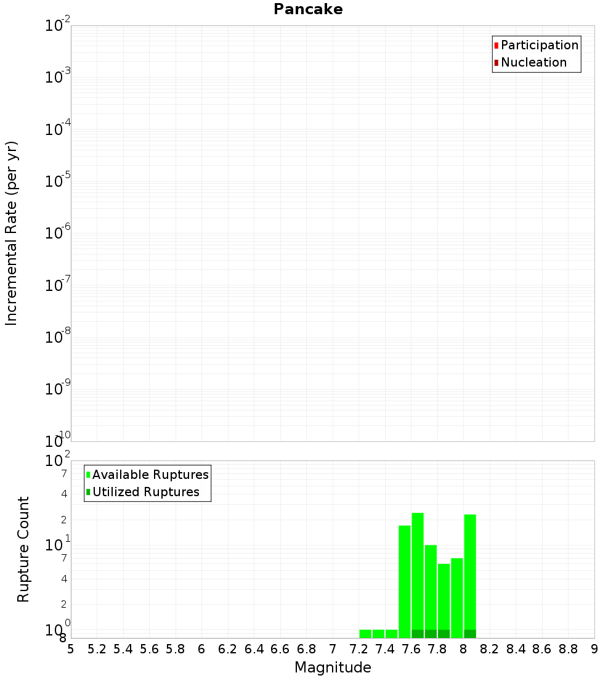Click the short green bar at magnitude 7.4

(x=392, y=634)
